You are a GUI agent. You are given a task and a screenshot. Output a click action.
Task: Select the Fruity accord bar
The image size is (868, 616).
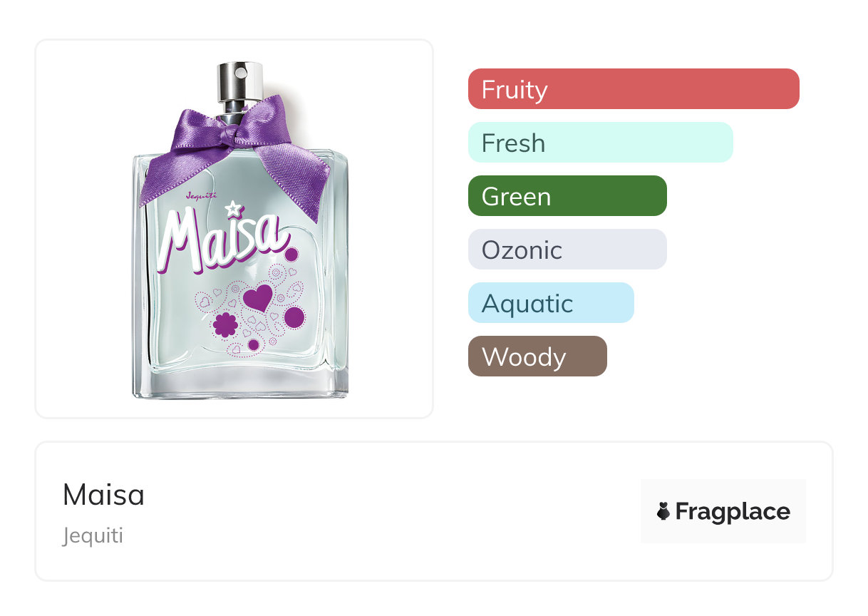(x=633, y=89)
